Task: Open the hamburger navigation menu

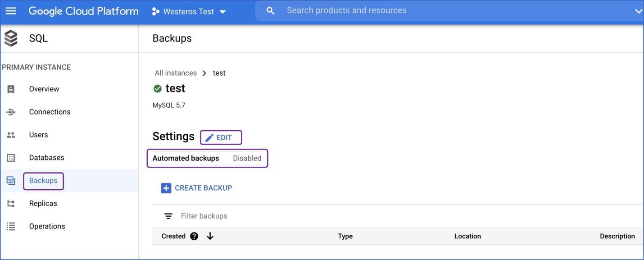Action: click(11, 11)
